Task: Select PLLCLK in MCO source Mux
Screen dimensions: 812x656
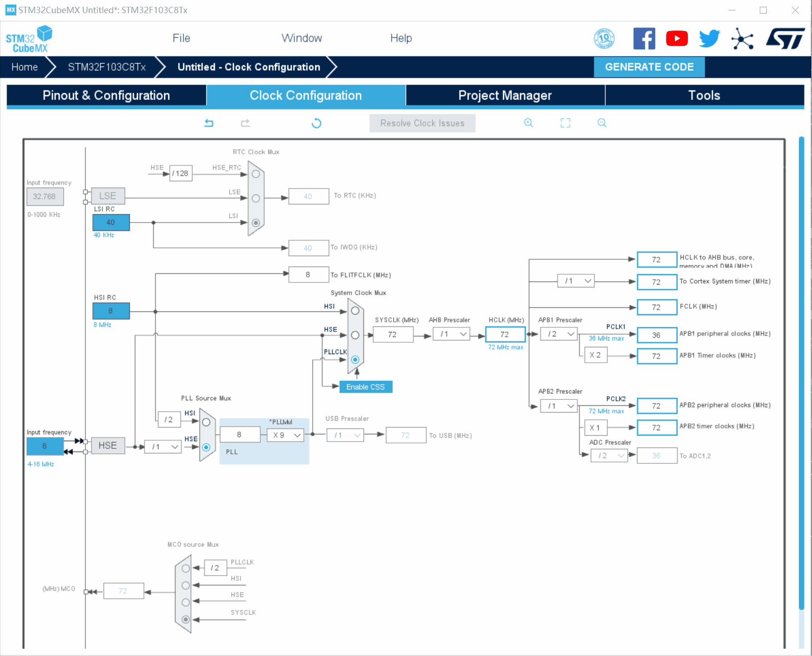Action: pos(186,569)
